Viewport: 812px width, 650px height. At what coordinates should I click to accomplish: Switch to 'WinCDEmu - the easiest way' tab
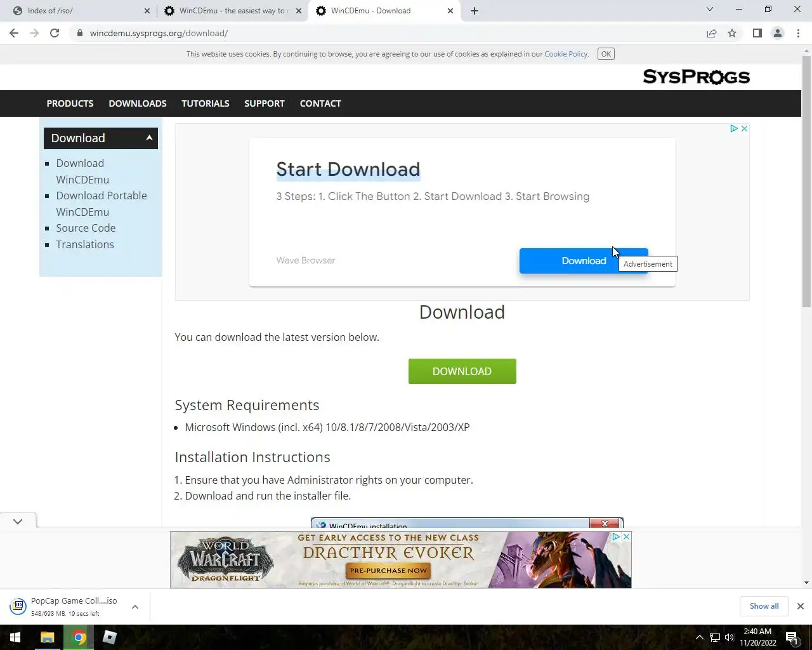pos(233,11)
